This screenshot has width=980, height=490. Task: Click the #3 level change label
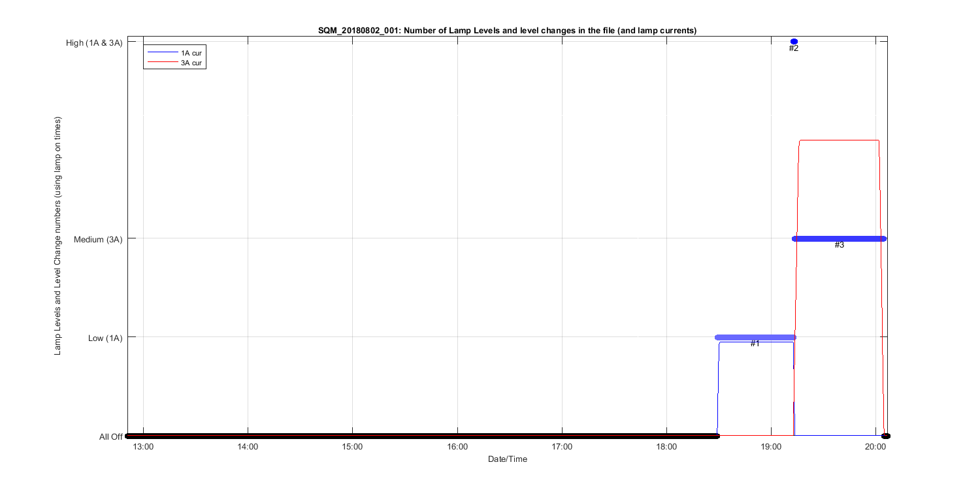click(x=840, y=245)
